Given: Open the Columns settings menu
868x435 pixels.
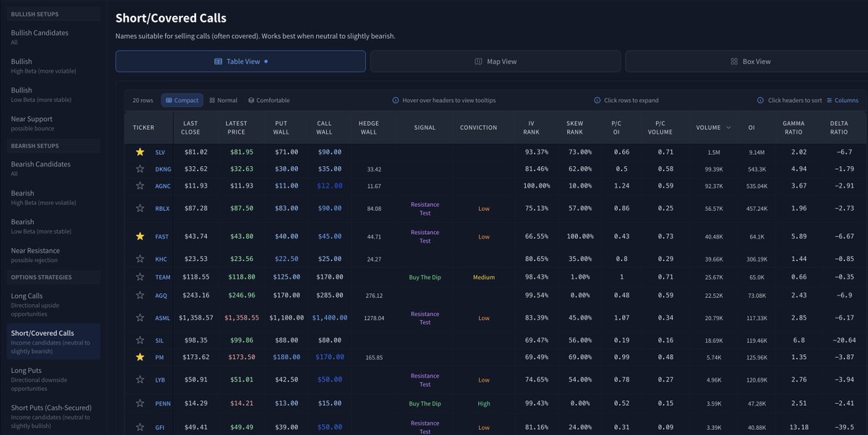Looking at the screenshot, I should tap(843, 100).
